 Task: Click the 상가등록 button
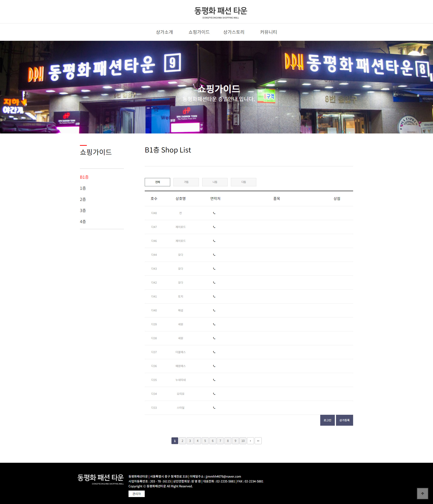coord(344,420)
